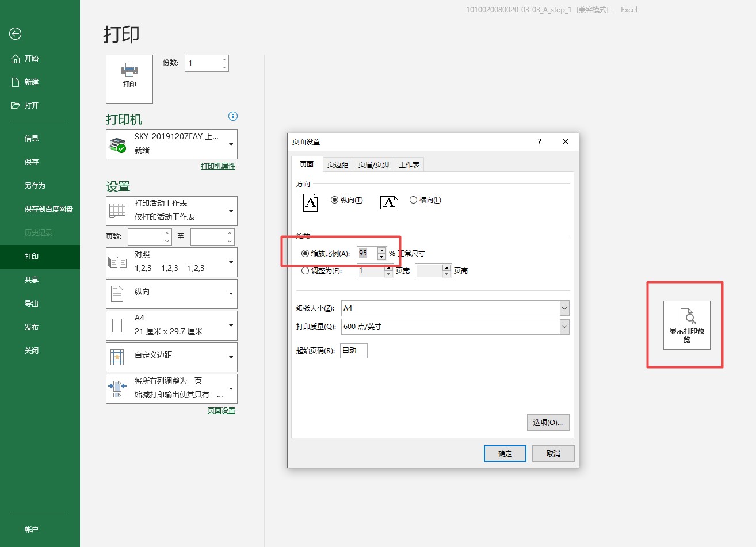The height and width of the screenshot is (547, 756).
Task: Click 取消 button in dialog
Action: [x=553, y=453]
